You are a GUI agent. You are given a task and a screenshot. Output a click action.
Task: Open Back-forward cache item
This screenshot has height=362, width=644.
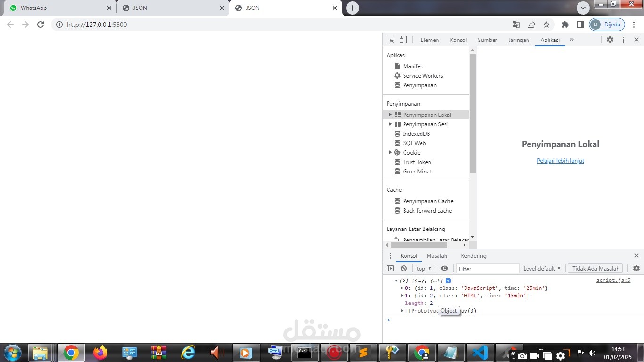click(x=427, y=211)
